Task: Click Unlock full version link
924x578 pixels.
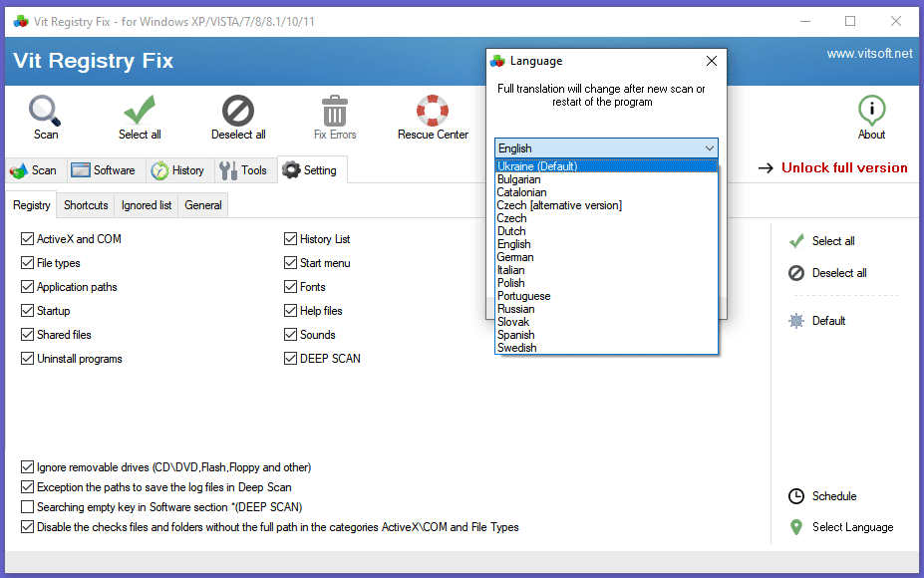Action: (x=844, y=168)
